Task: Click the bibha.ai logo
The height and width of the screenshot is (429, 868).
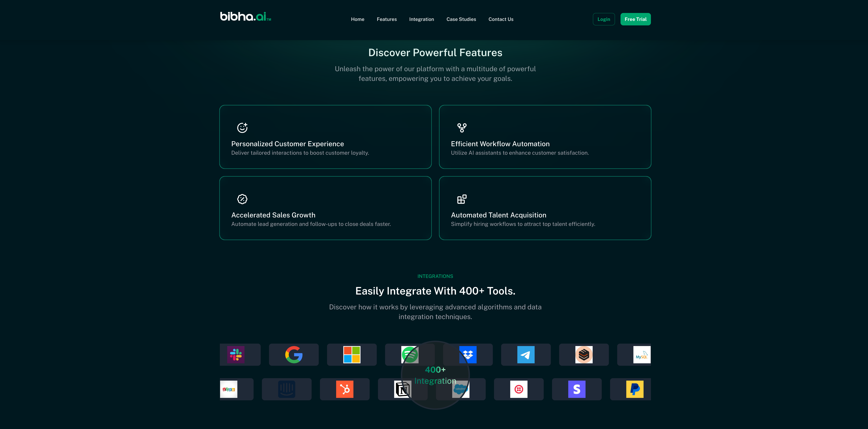Action: click(245, 17)
